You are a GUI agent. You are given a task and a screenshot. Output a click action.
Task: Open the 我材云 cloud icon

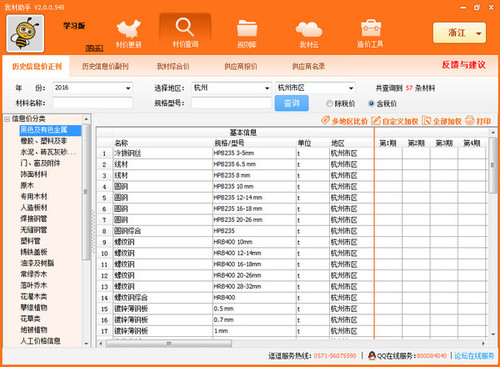pyautogui.click(x=309, y=29)
